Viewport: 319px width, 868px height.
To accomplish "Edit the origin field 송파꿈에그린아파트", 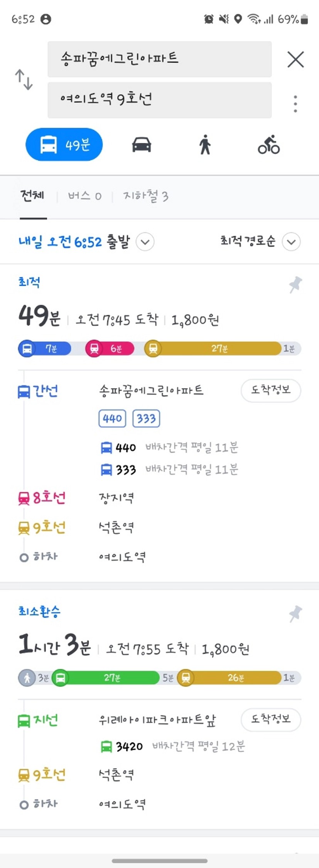I will (160, 59).
